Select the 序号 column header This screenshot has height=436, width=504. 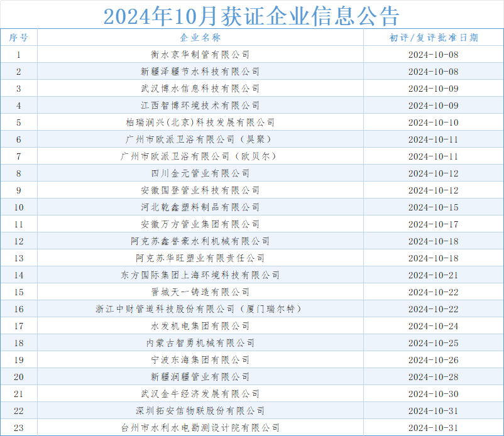(19, 38)
